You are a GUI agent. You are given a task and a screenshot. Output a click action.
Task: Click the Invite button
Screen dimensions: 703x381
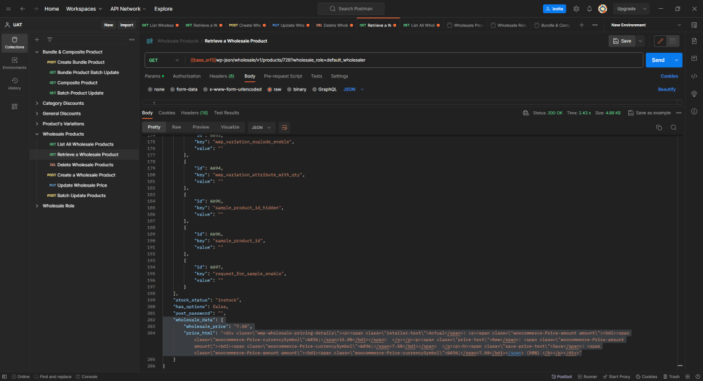[555, 9]
